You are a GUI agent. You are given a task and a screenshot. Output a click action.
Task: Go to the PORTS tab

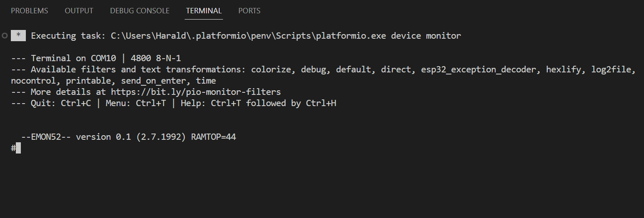pyautogui.click(x=249, y=11)
